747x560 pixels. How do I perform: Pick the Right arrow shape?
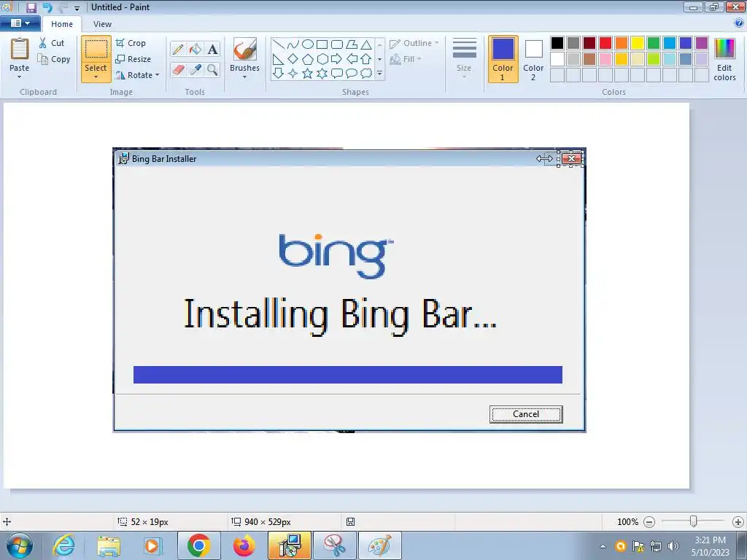[336, 59]
